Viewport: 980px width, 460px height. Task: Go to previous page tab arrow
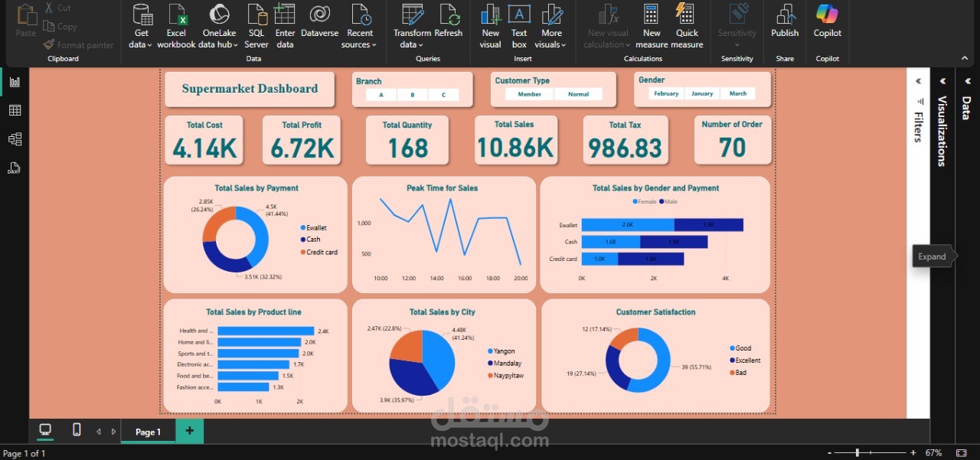click(x=99, y=432)
